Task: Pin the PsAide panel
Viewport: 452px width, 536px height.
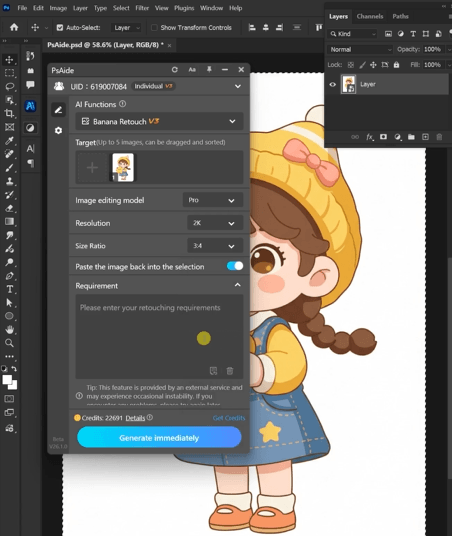Action: click(x=209, y=69)
